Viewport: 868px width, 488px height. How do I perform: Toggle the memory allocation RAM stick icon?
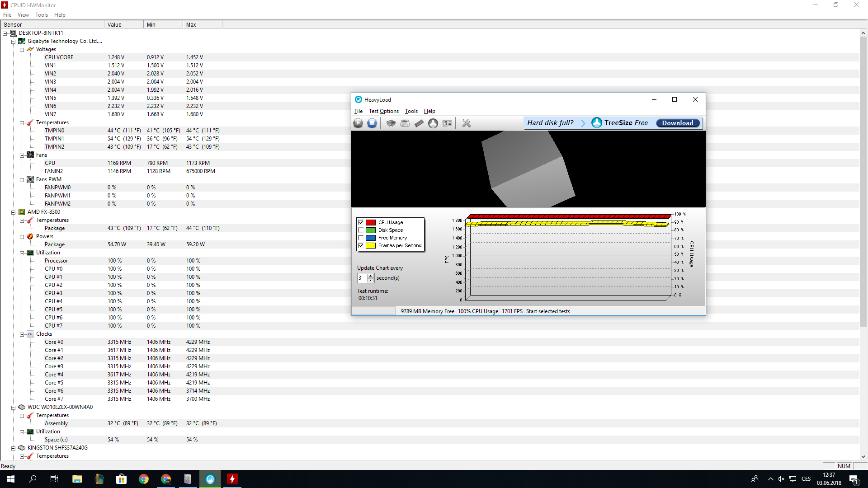tap(419, 123)
